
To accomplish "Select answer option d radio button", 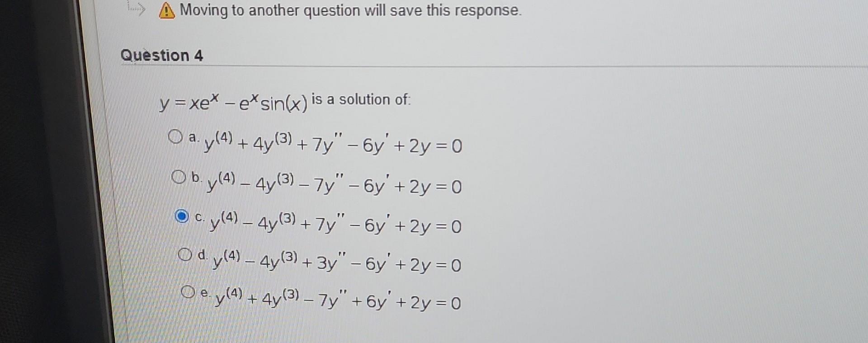I will (x=185, y=254).
